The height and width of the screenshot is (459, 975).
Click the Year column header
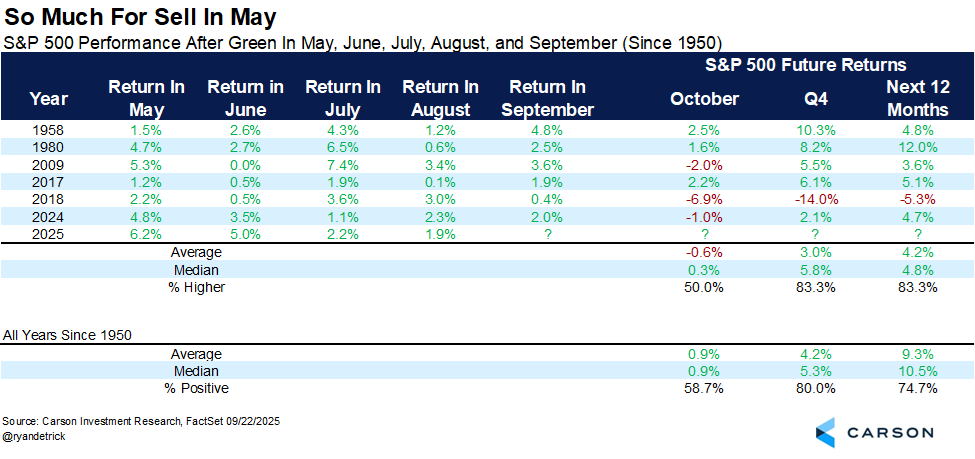click(49, 98)
